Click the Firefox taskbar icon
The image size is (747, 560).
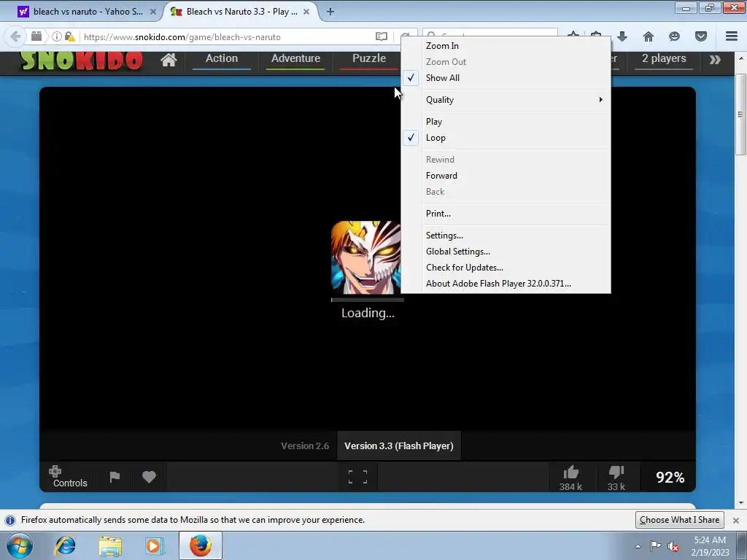[x=201, y=545]
